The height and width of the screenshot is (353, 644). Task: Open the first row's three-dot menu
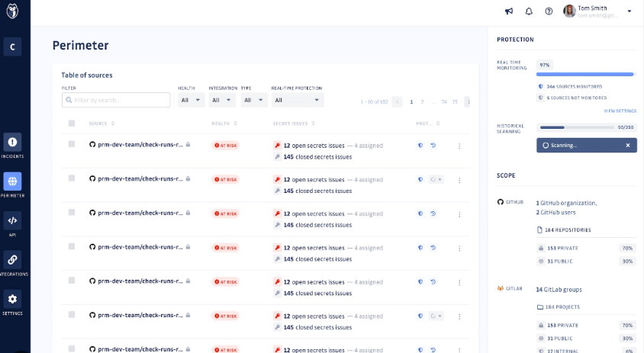pyautogui.click(x=459, y=146)
